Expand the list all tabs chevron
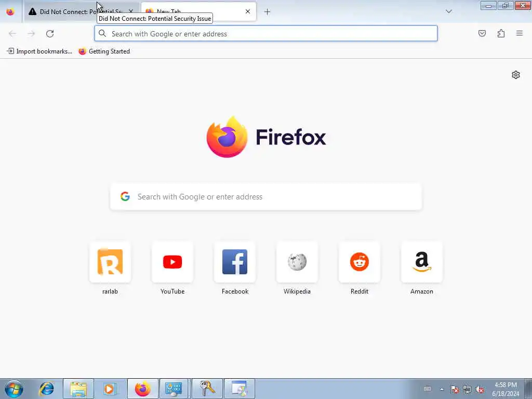The height and width of the screenshot is (399, 532). pyautogui.click(x=448, y=11)
